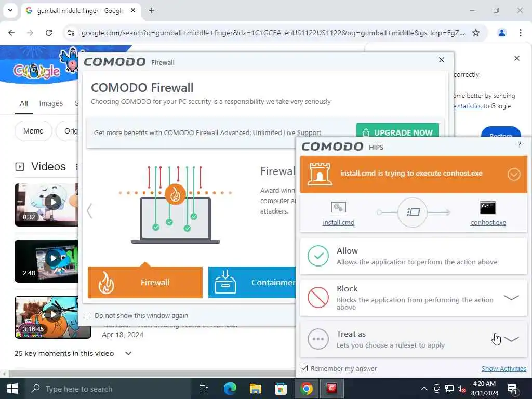The width and height of the screenshot is (532, 399).
Task: Open the conhost.exe file link
Action: 488,222
